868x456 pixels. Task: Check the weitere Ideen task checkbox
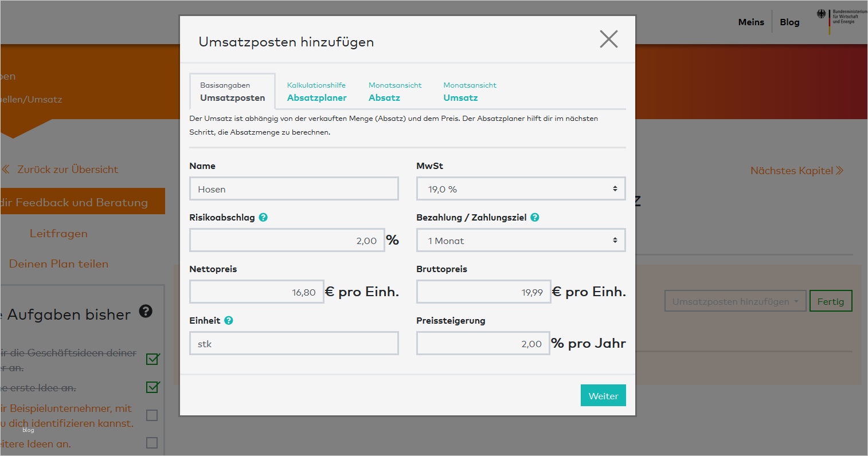(x=152, y=442)
